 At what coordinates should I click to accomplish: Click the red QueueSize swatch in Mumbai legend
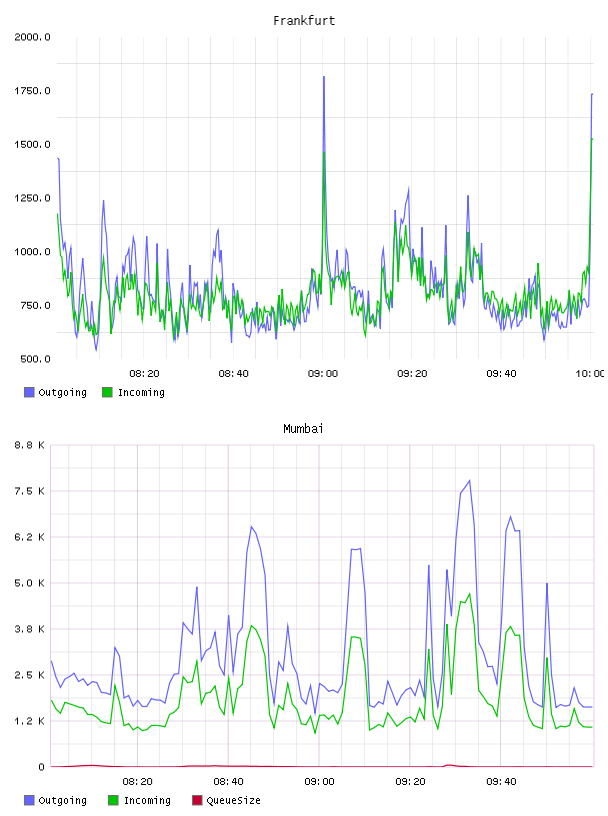[x=197, y=800]
